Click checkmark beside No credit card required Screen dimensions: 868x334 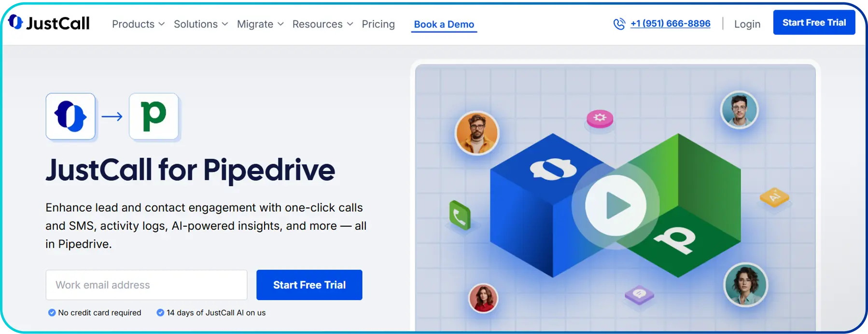(x=52, y=313)
